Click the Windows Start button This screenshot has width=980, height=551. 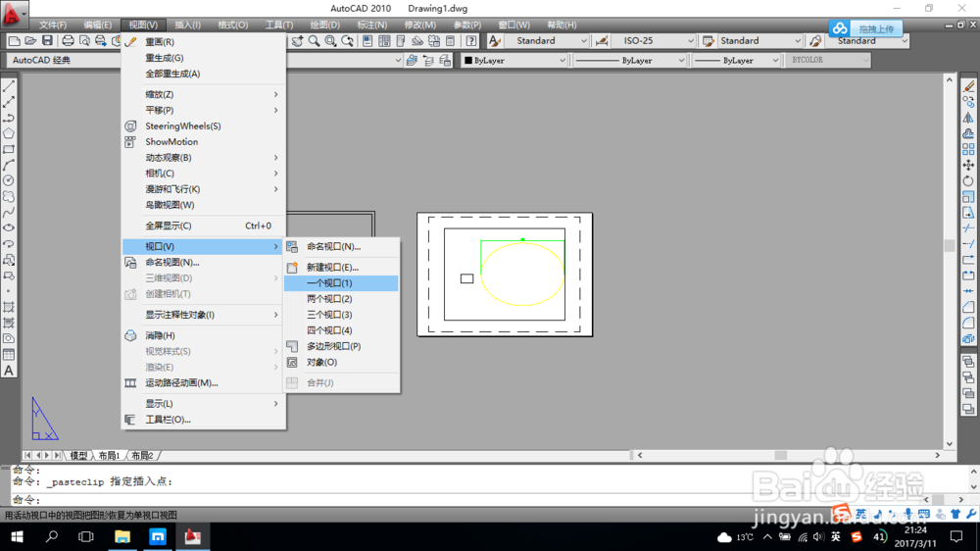click(x=17, y=536)
